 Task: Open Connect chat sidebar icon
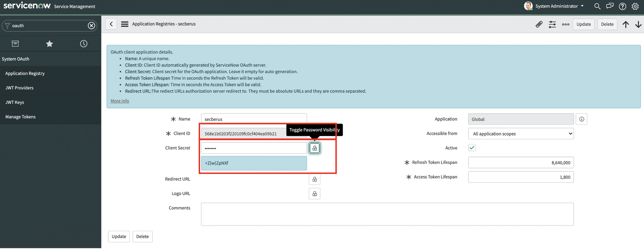pyautogui.click(x=610, y=6)
